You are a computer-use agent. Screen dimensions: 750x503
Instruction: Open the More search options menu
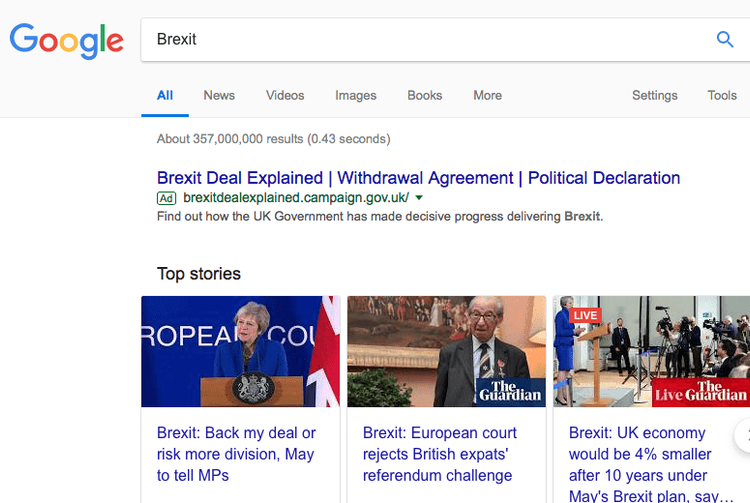(x=487, y=95)
